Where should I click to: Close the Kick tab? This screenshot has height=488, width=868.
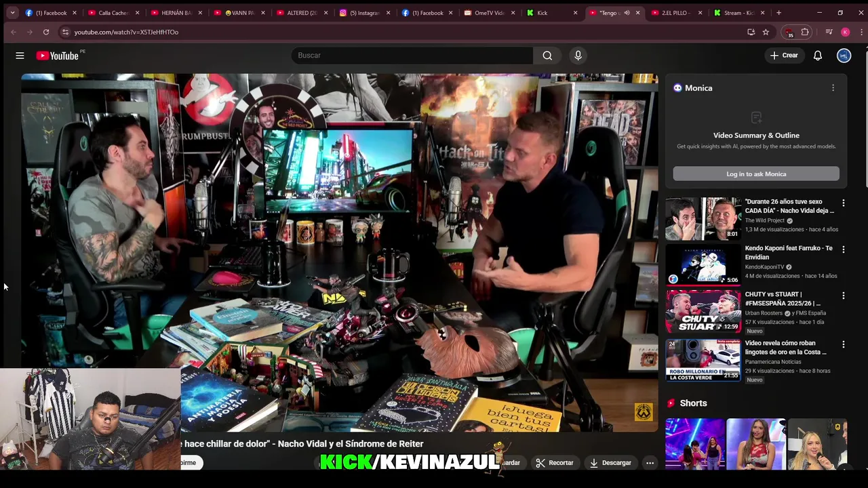coord(575,13)
